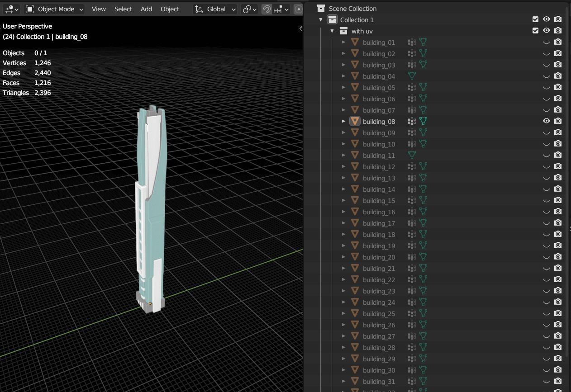Screen dimensions: 571x392
Task: Uncheck the 'with uv' collection checkbox
Action: 536,31
